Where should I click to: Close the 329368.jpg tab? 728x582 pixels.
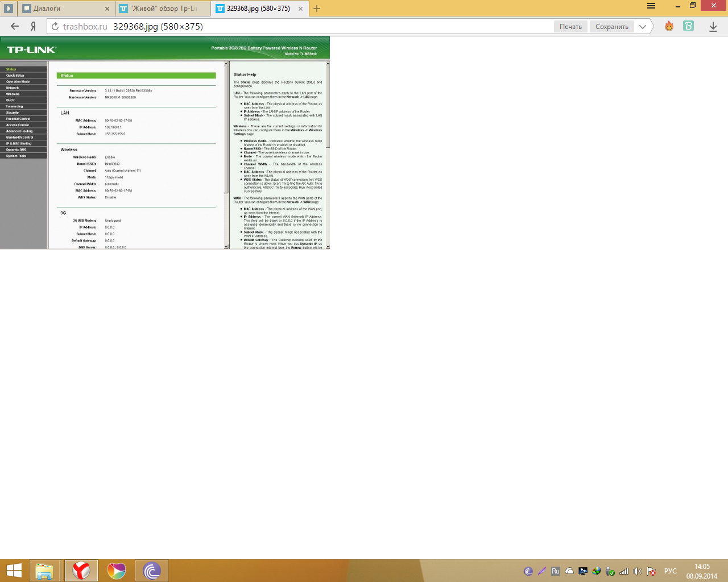tap(299, 9)
